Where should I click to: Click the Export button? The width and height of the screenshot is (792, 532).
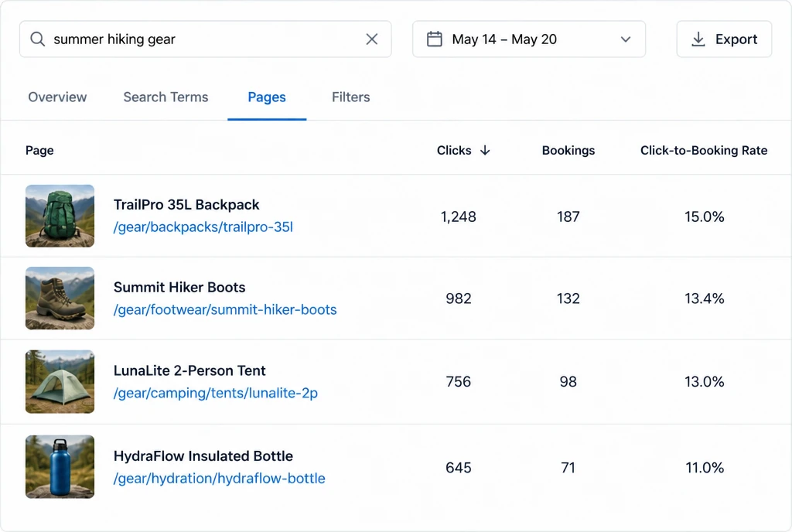click(724, 39)
